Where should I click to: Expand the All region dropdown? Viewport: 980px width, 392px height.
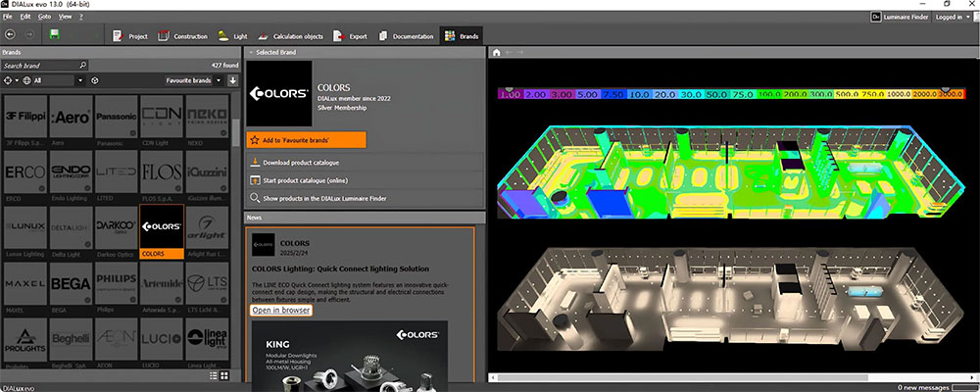[x=80, y=80]
